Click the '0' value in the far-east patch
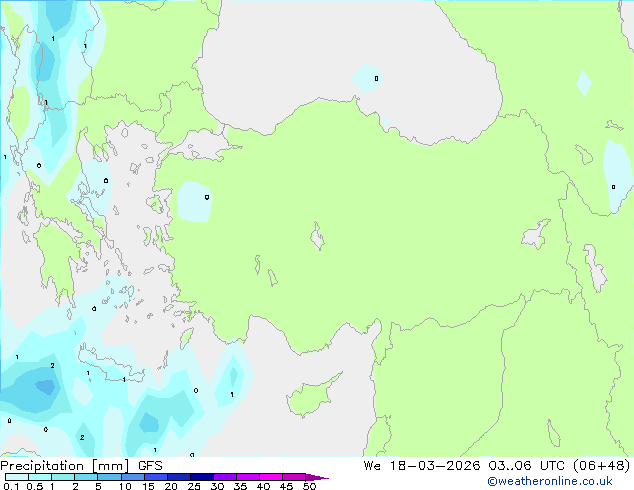The height and width of the screenshot is (490, 634). click(613, 187)
